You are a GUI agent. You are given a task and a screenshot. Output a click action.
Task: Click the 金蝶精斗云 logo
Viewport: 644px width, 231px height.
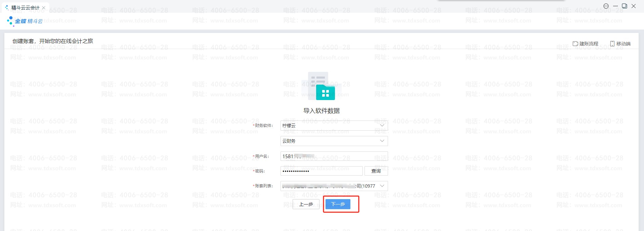25,21
